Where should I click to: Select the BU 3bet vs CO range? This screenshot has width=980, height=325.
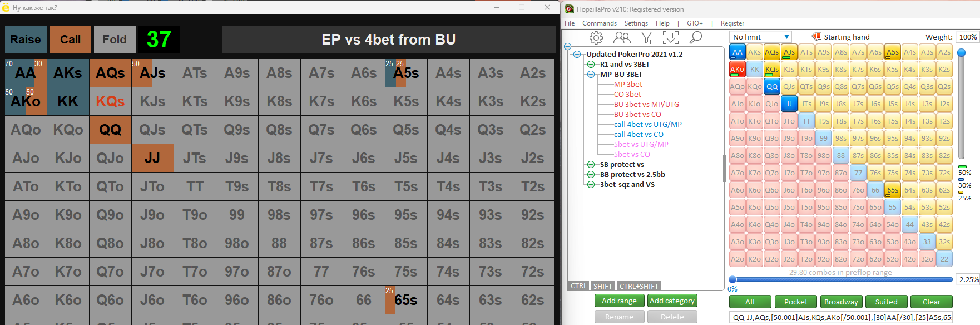[x=637, y=114]
